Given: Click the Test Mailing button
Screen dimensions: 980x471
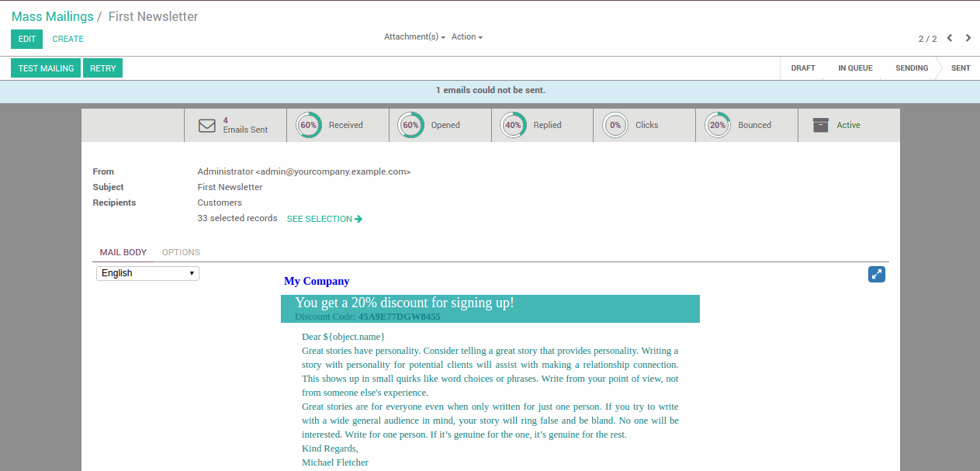Looking at the screenshot, I should click(46, 68).
